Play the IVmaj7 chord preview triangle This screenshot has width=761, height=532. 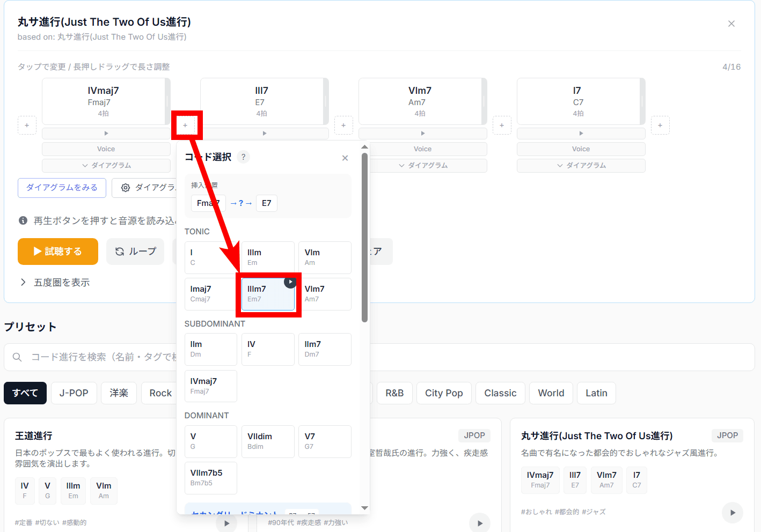click(106, 134)
